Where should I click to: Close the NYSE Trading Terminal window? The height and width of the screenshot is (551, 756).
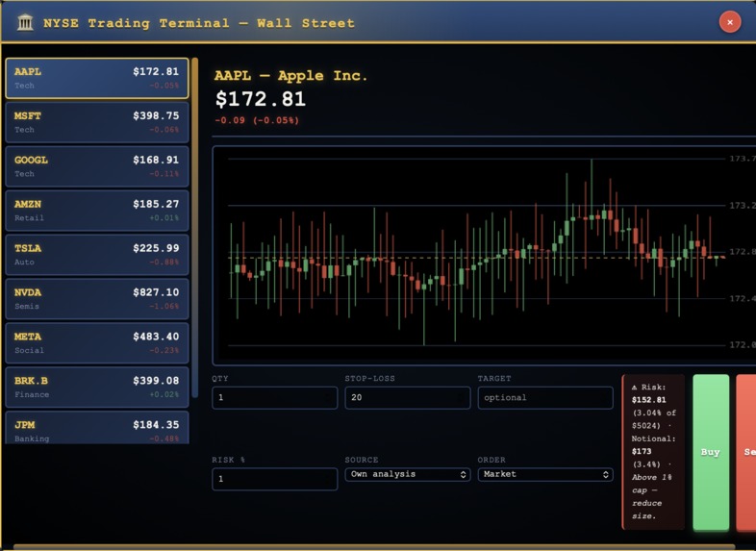729,22
